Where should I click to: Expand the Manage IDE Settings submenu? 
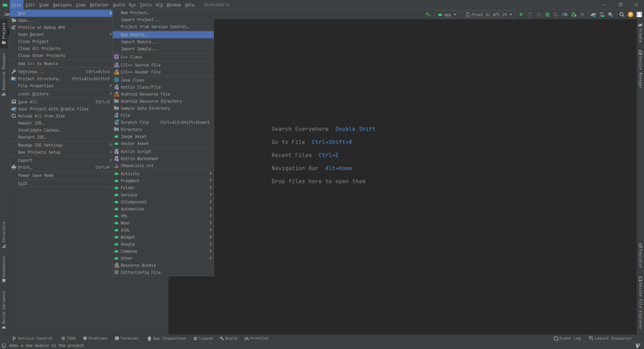click(61, 145)
